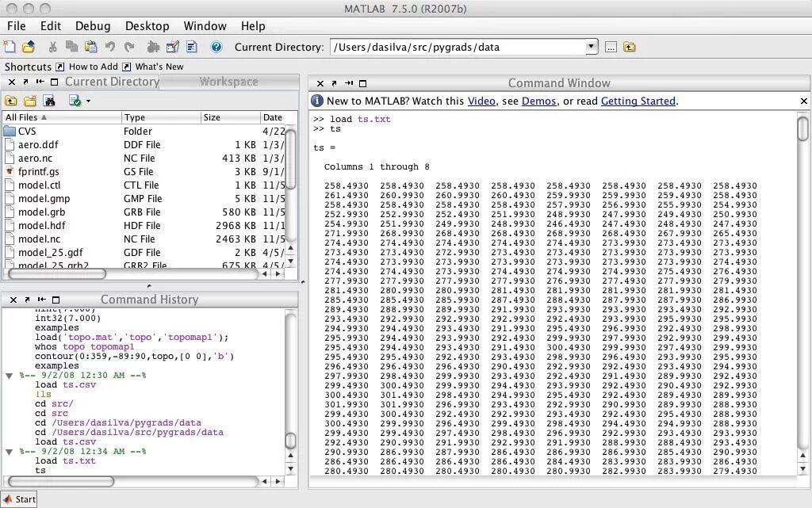Image resolution: width=812 pixels, height=508 pixels.
Task: Click the Command Window vertical scrollbar thumb
Action: (802, 128)
